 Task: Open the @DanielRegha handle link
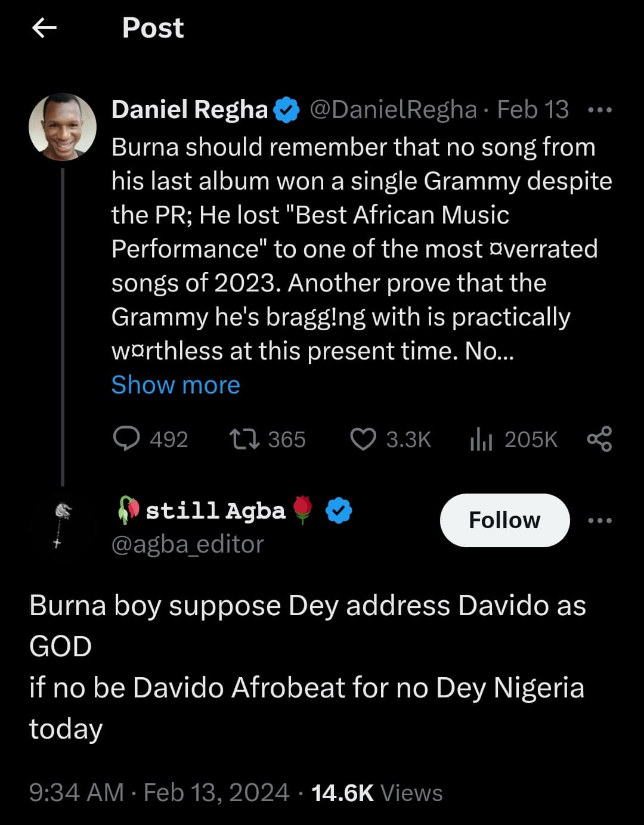(x=393, y=110)
